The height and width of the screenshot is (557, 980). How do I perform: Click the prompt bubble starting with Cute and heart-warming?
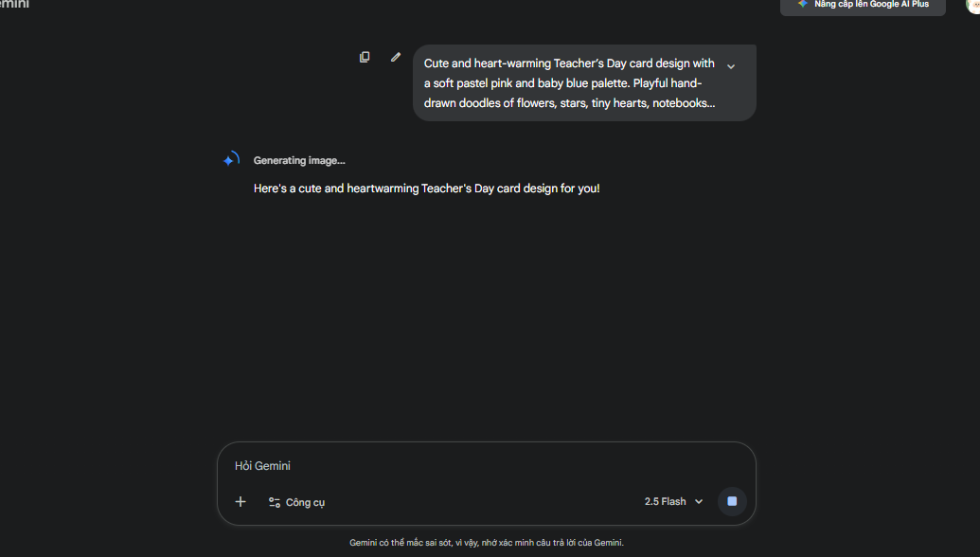[x=569, y=63]
